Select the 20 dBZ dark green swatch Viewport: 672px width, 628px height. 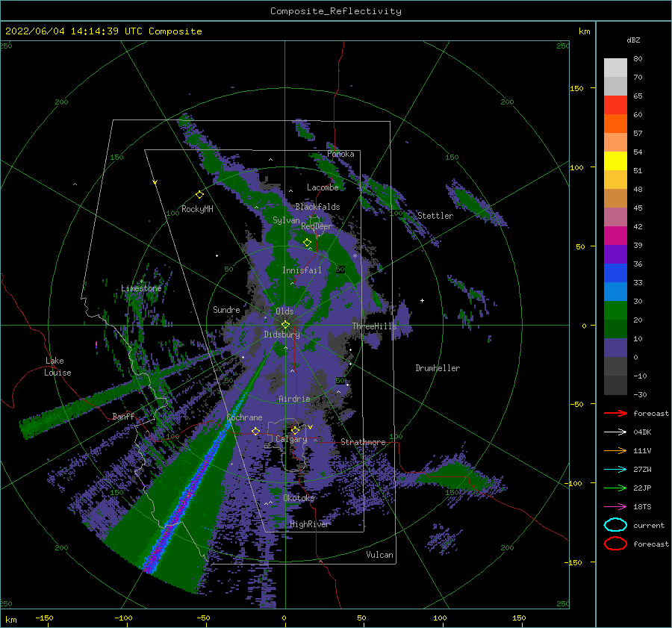[615, 329]
